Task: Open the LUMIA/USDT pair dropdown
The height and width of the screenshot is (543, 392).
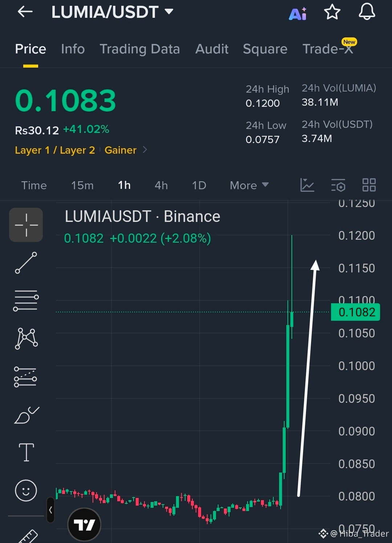Action: tap(169, 11)
